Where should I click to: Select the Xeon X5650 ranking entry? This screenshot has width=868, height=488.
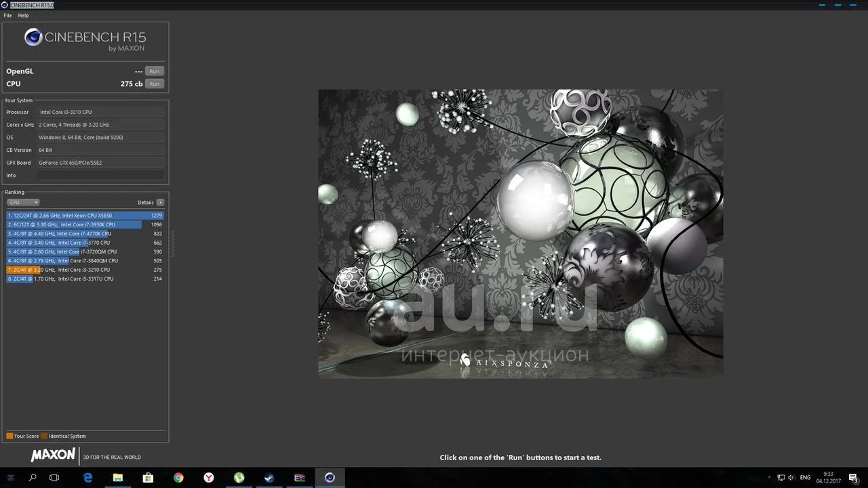[x=85, y=216]
